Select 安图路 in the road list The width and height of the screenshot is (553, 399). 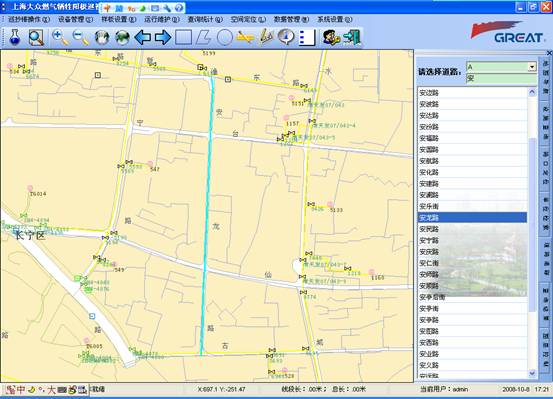[x=473, y=331]
